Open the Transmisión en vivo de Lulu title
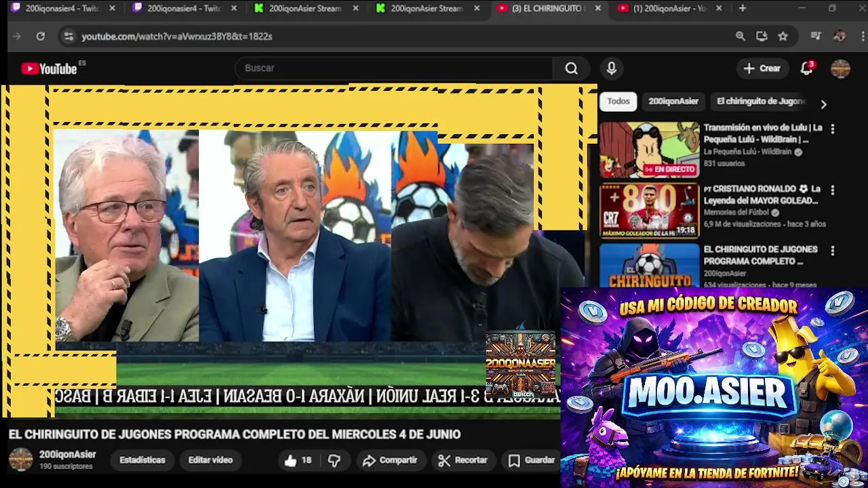868x488 pixels. (x=762, y=134)
